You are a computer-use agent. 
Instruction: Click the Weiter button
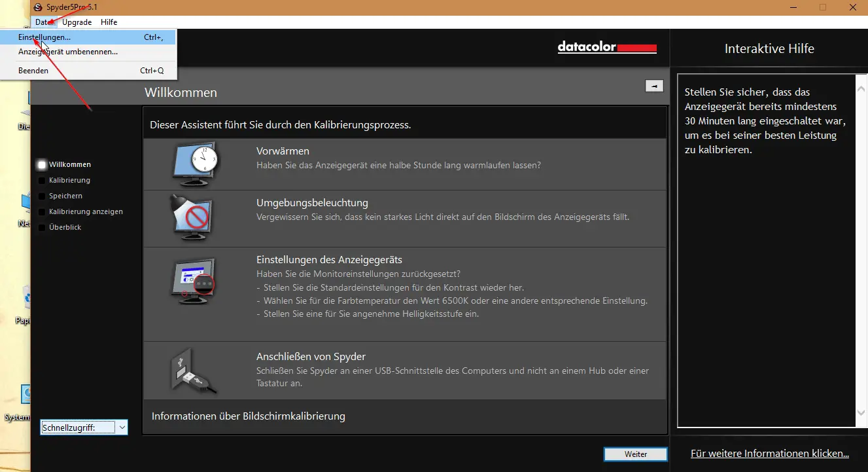(x=636, y=454)
